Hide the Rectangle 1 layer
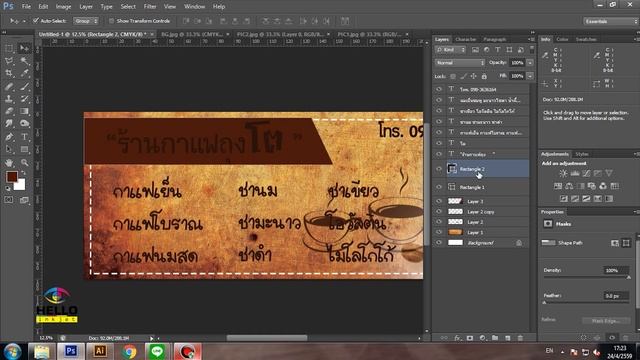 tap(439, 187)
